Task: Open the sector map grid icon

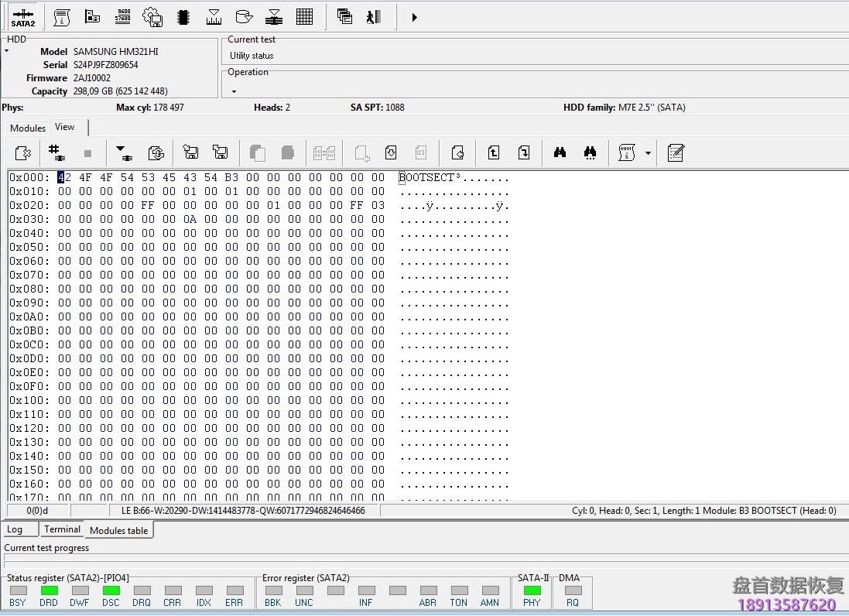Action: (304, 16)
